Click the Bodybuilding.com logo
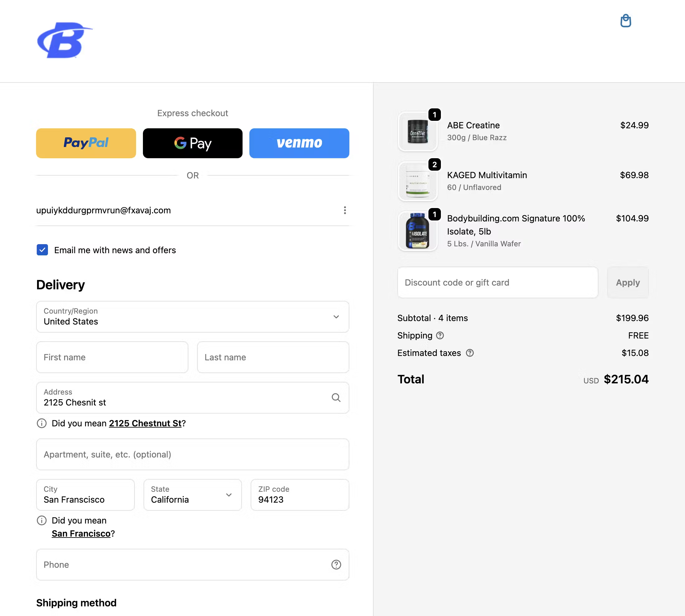 [x=65, y=40]
